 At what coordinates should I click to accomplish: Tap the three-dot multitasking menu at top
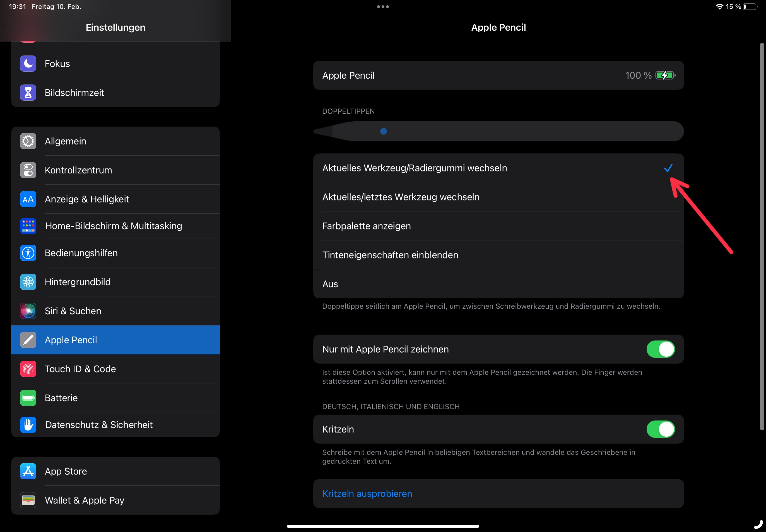point(383,7)
